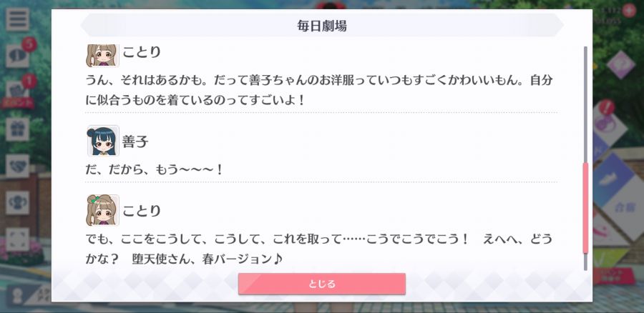Click the 毎日劇場 title banner
The height and width of the screenshot is (313, 644).
point(322,26)
